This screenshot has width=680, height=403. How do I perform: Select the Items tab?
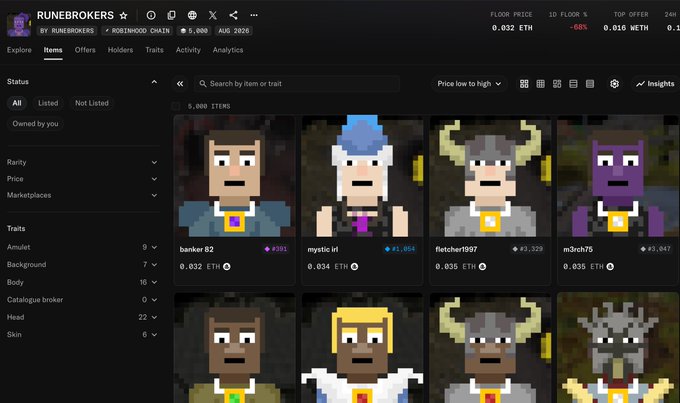pos(53,50)
